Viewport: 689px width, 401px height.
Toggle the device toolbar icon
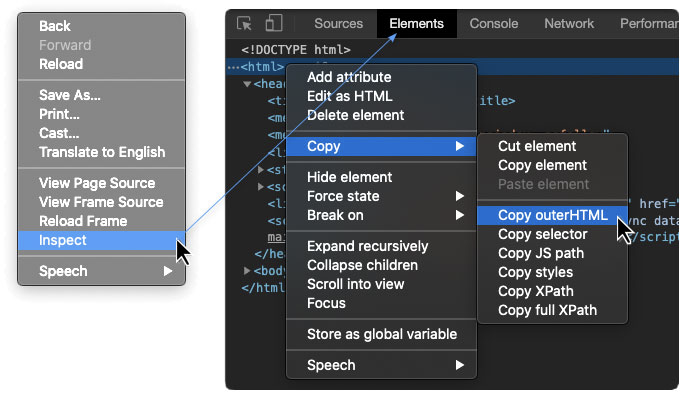tap(273, 24)
